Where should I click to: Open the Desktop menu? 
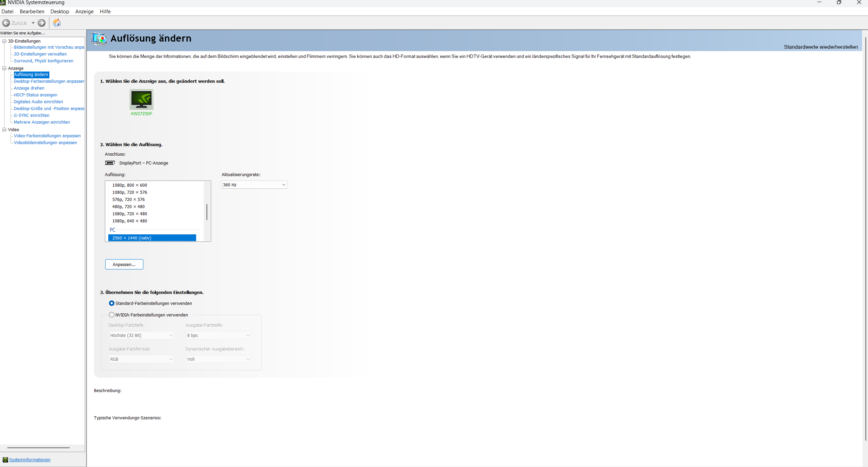coord(60,11)
